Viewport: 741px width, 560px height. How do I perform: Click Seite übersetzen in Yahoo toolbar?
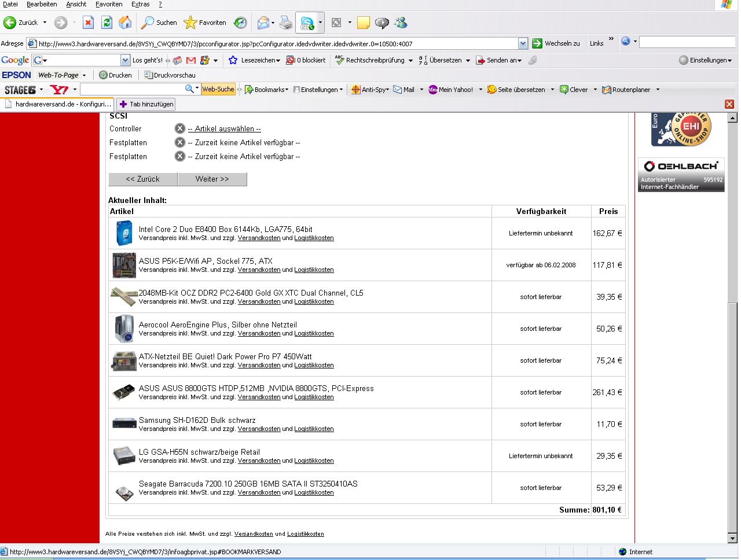click(516, 90)
